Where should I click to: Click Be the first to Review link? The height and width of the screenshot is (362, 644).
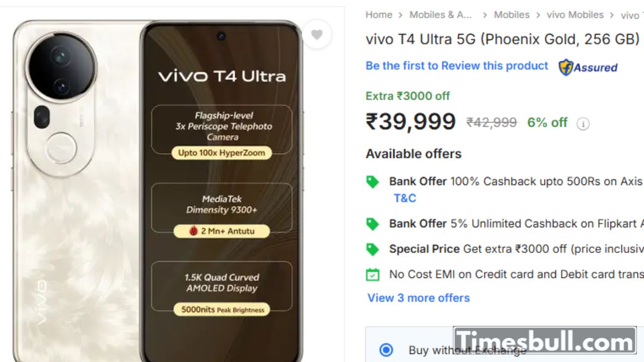pyautogui.click(x=457, y=66)
